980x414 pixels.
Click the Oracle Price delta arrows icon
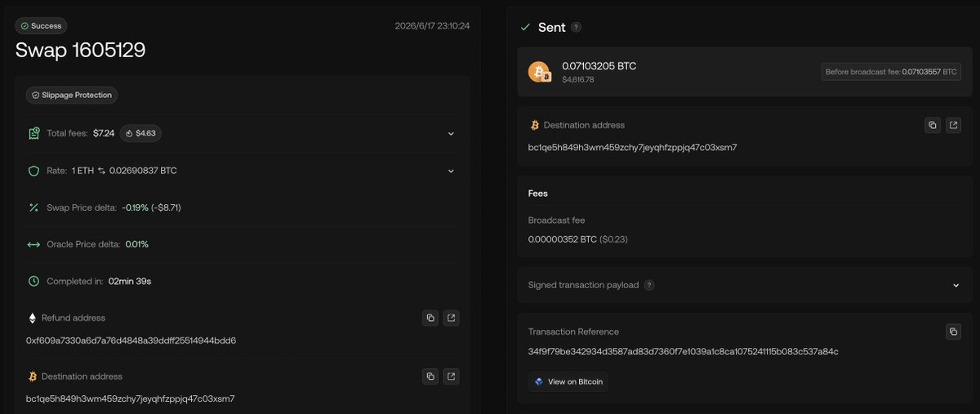[33, 244]
